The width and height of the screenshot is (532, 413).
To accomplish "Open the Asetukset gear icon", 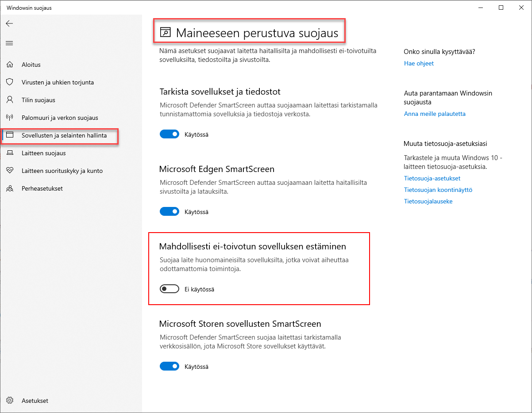I will pos(10,401).
